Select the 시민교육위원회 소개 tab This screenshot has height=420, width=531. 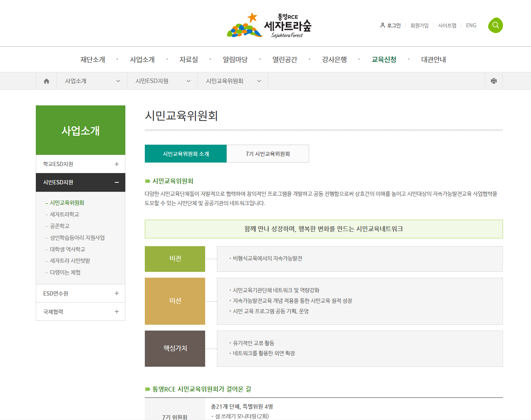click(x=186, y=154)
